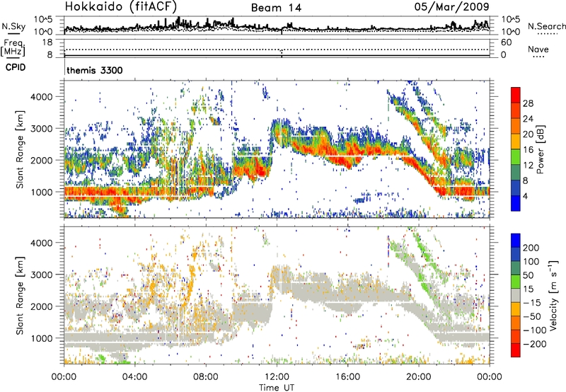This screenshot has width=566, height=392.
Task: Click the blue top of velocity colorbar
Action: tap(516, 241)
